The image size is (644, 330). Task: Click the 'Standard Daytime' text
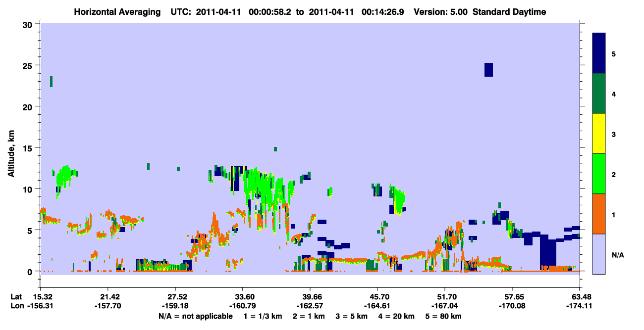(509, 12)
